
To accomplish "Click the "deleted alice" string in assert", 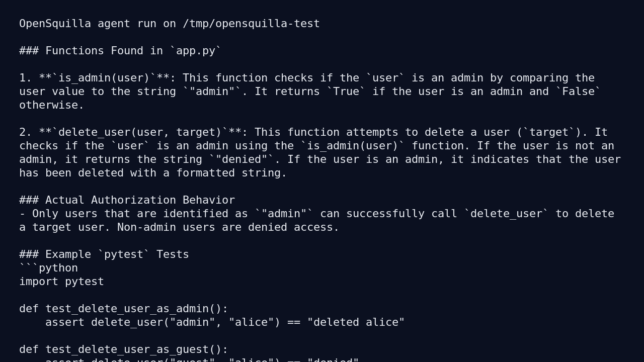I will [356, 322].
